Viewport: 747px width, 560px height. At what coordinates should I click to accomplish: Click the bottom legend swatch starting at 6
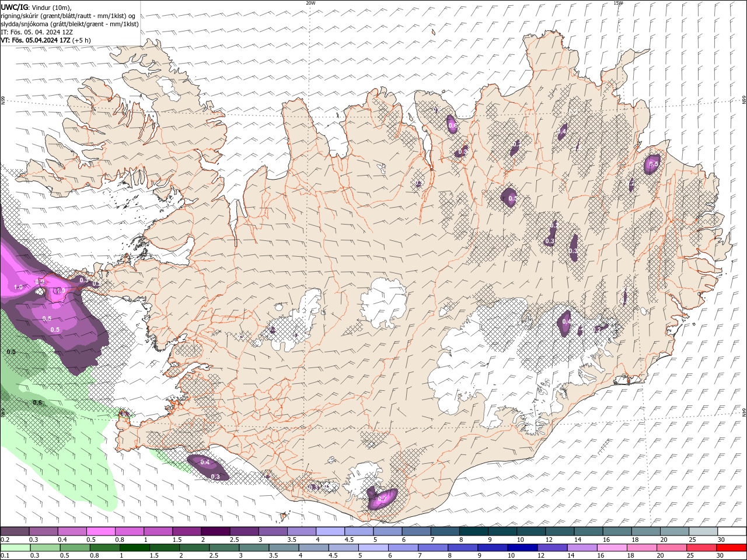403,548
